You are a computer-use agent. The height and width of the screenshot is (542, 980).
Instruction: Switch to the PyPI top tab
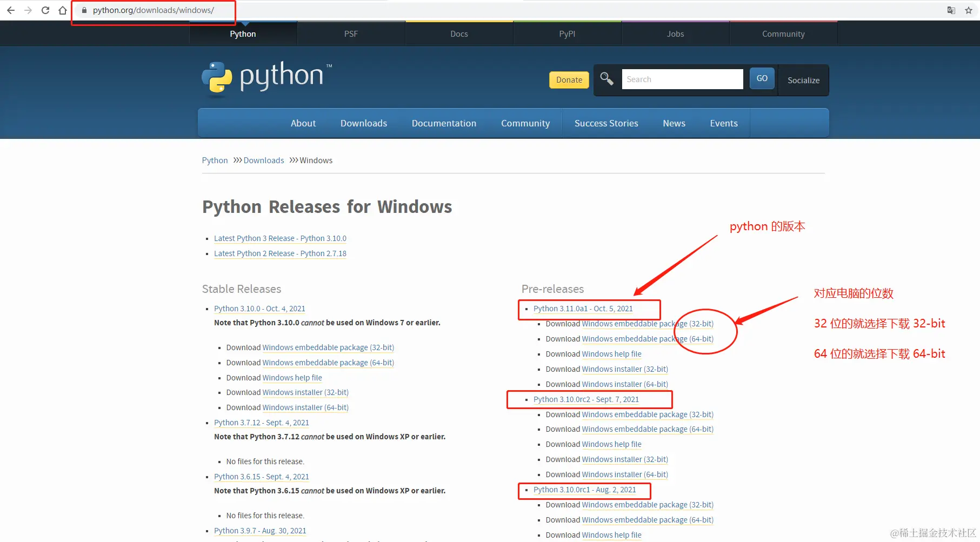[567, 34]
